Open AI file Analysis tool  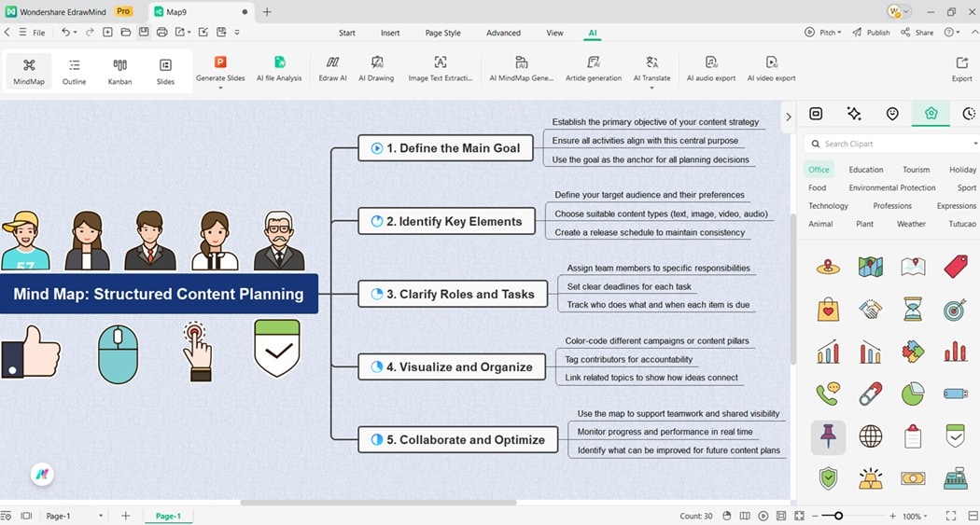279,69
